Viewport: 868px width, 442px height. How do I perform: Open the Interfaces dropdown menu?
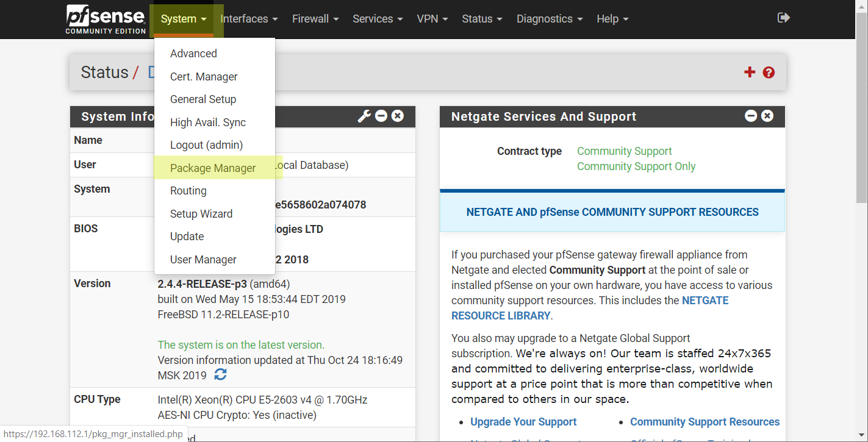249,19
